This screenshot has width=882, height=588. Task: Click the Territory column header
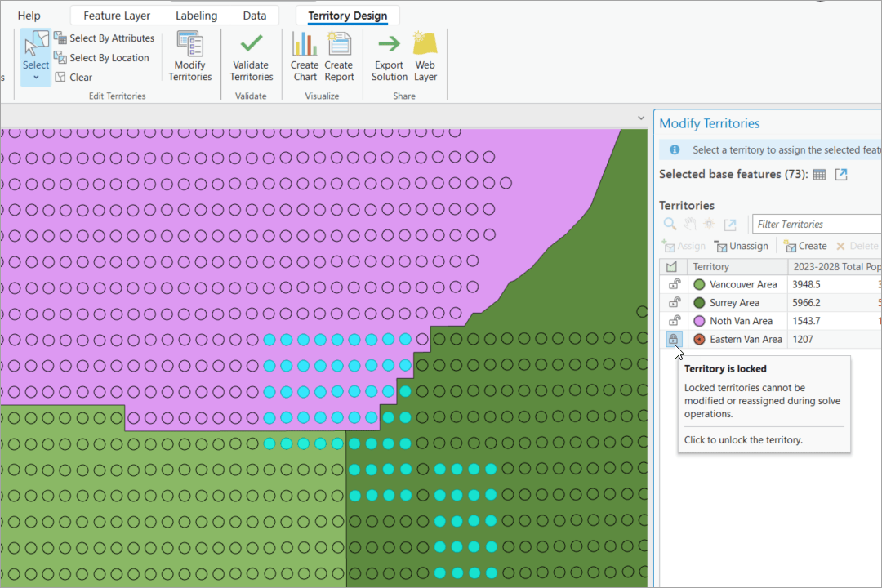pyautogui.click(x=737, y=267)
